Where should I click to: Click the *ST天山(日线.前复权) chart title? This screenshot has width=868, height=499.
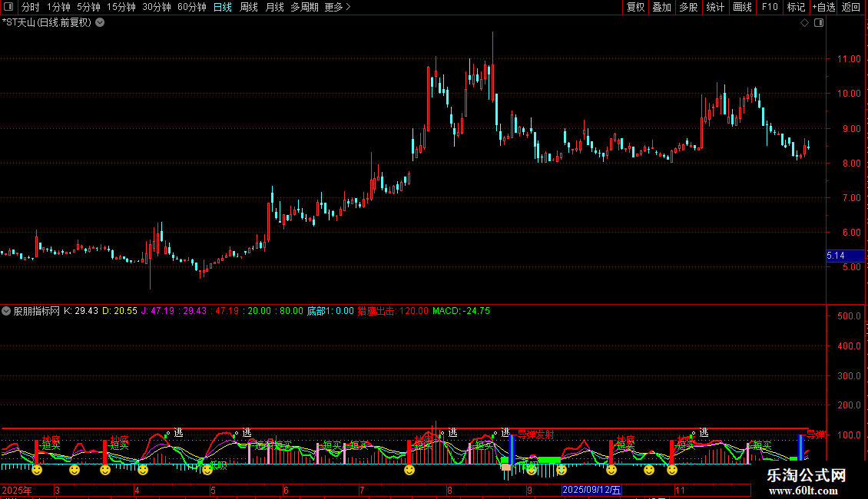click(x=47, y=23)
